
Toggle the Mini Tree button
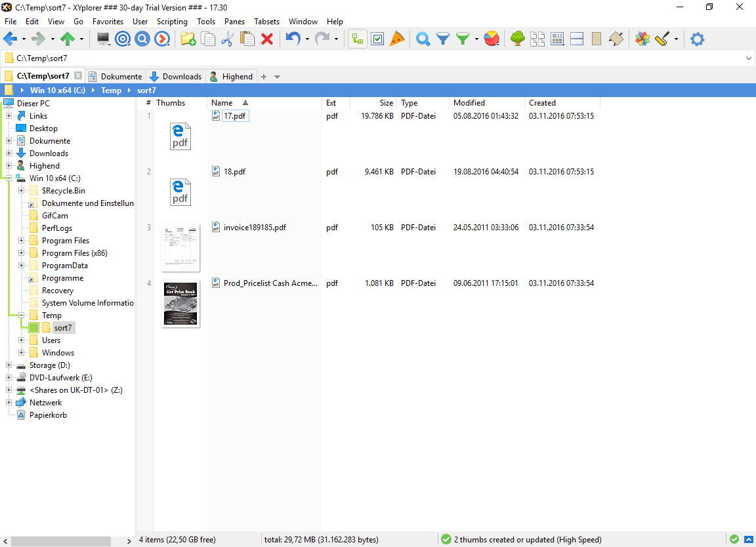(357, 39)
